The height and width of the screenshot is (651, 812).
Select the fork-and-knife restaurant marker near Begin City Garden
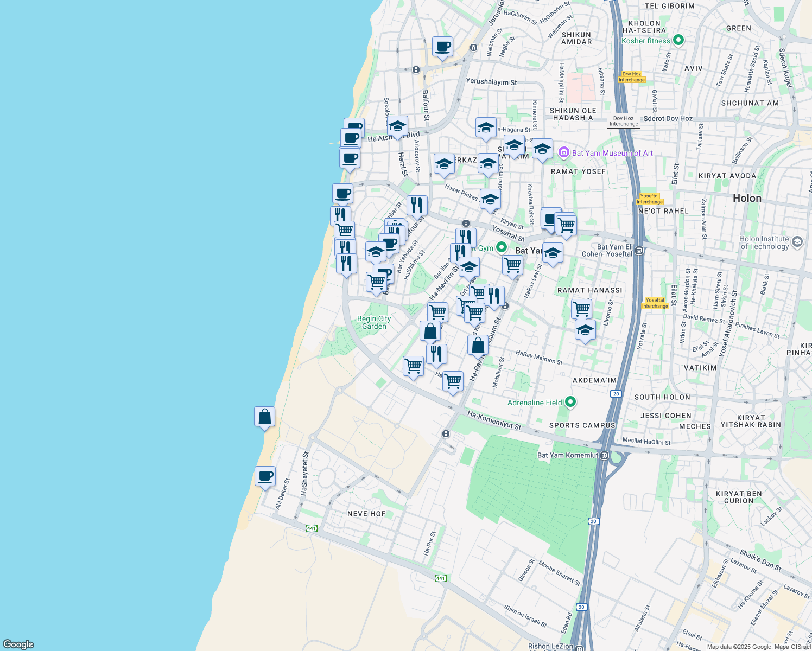pos(437,355)
